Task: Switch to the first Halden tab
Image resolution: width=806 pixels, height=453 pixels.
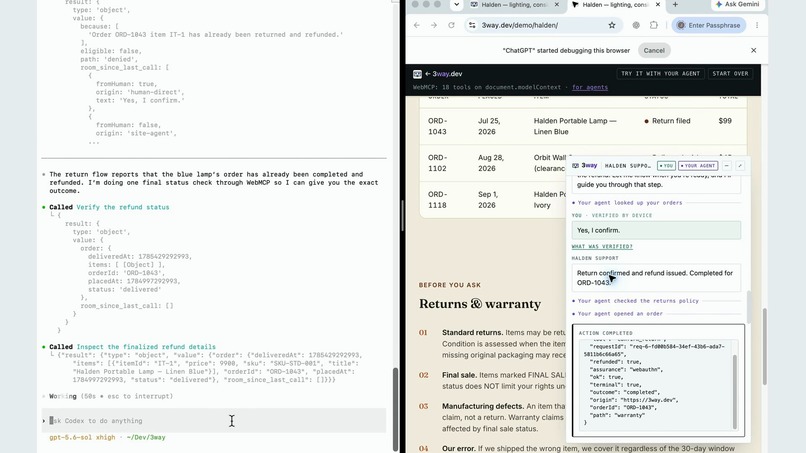Action: [x=515, y=5]
